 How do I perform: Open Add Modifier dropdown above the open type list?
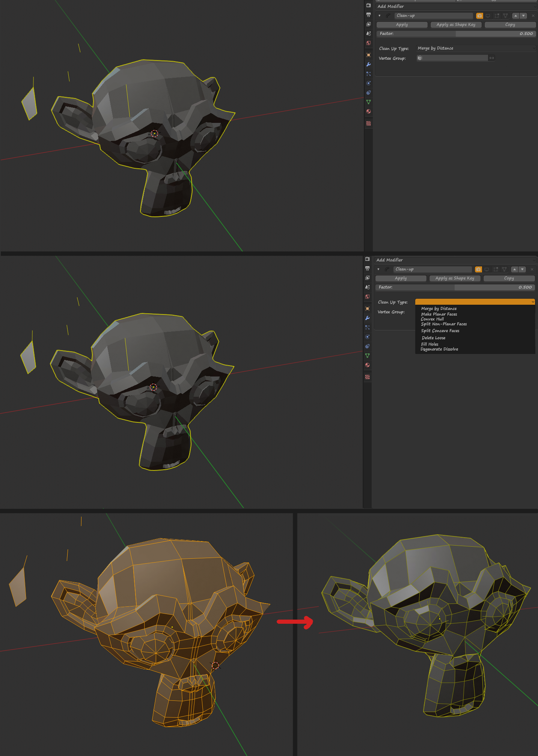pyautogui.click(x=455, y=260)
